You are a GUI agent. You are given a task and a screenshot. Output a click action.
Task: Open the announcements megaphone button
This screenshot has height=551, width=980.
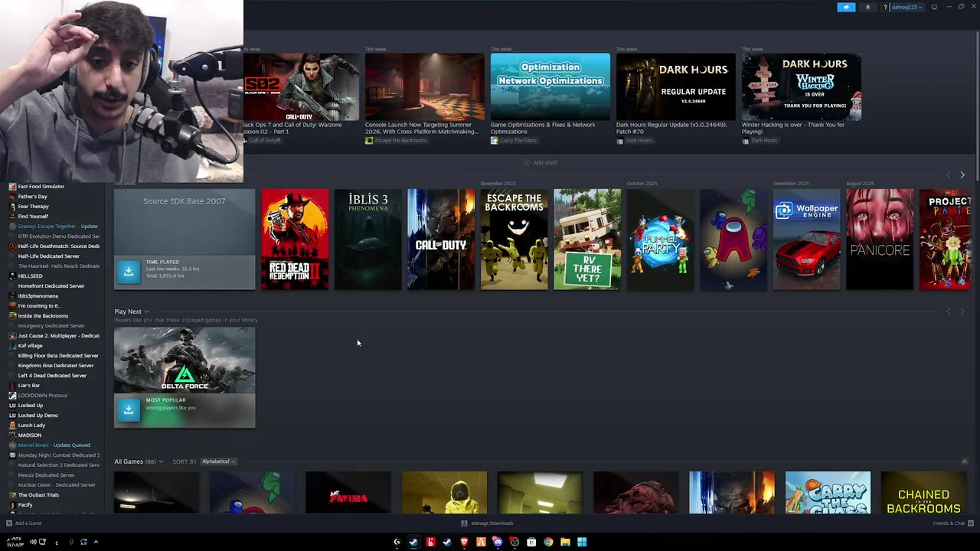tap(846, 7)
